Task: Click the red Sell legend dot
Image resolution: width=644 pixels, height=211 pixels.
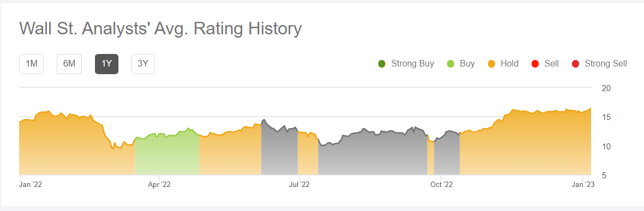Action: pos(535,64)
